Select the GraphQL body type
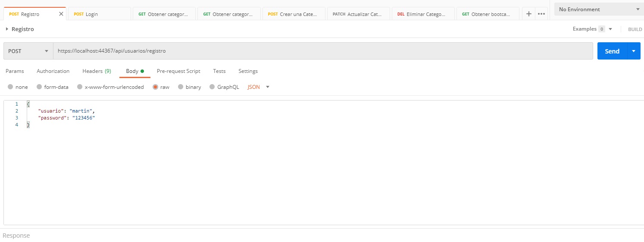Screen dimensions: 644x242 pyautogui.click(x=224, y=87)
